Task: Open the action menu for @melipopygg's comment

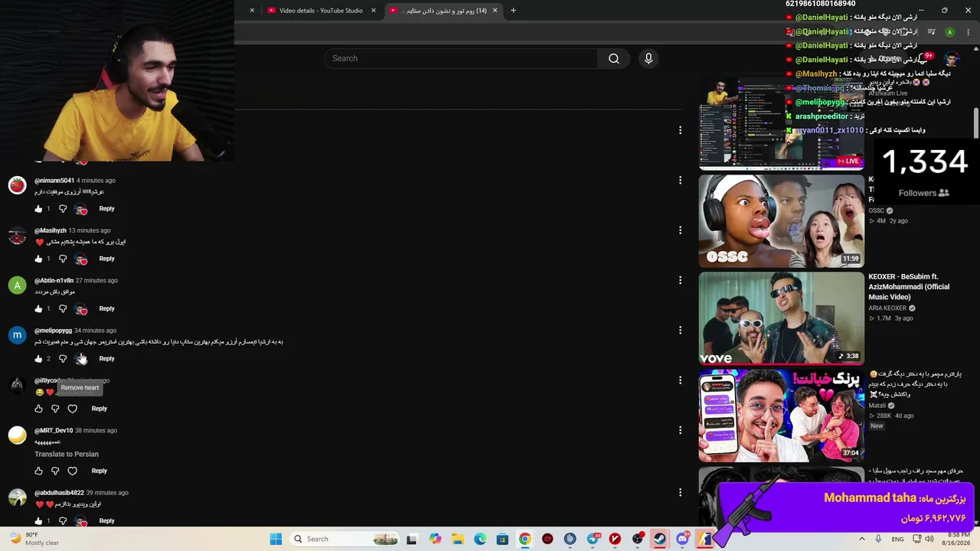Action: [x=680, y=331]
